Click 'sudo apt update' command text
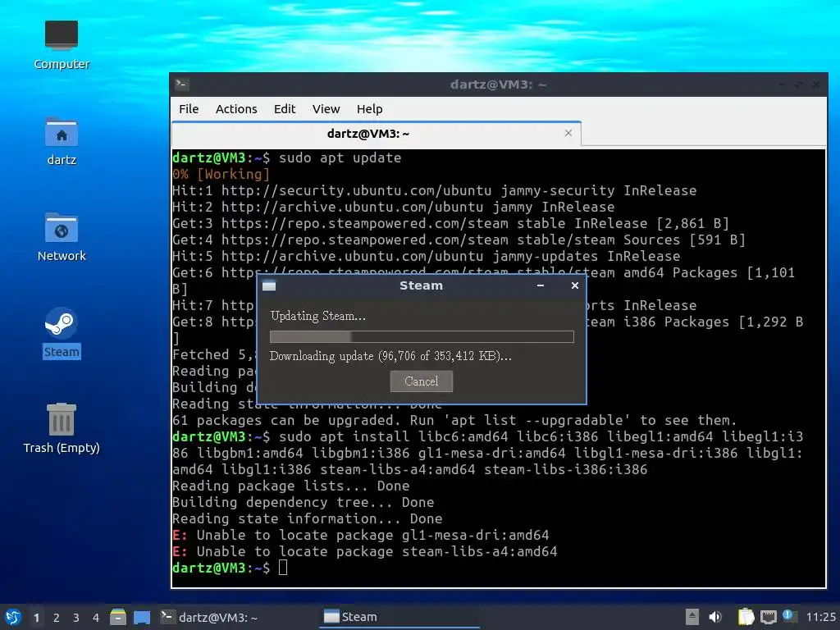This screenshot has height=630, width=840. (340, 158)
